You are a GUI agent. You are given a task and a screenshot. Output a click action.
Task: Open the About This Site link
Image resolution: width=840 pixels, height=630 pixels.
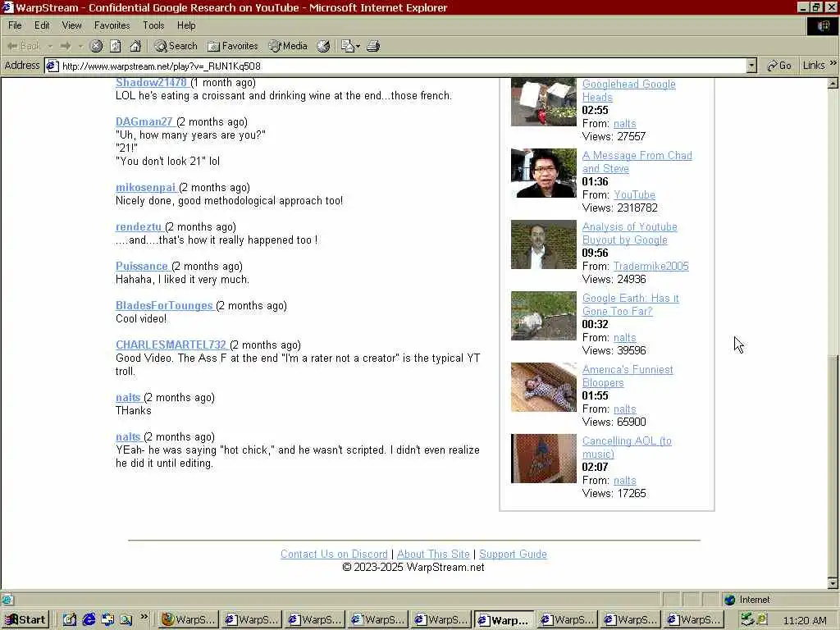(433, 555)
